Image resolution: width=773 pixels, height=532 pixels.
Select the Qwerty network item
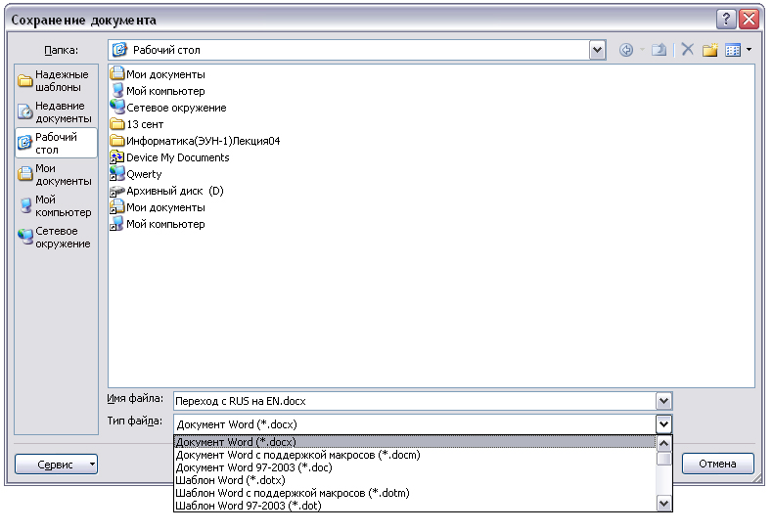pyautogui.click(x=136, y=174)
